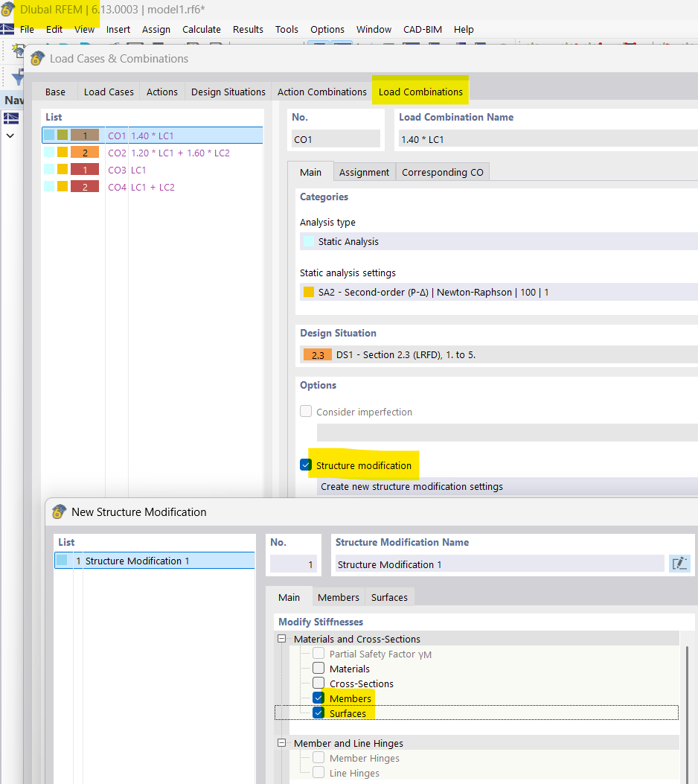Tick the Cross-Sections stiffness checkbox
Image resolution: width=698 pixels, height=784 pixels.
[x=318, y=683]
